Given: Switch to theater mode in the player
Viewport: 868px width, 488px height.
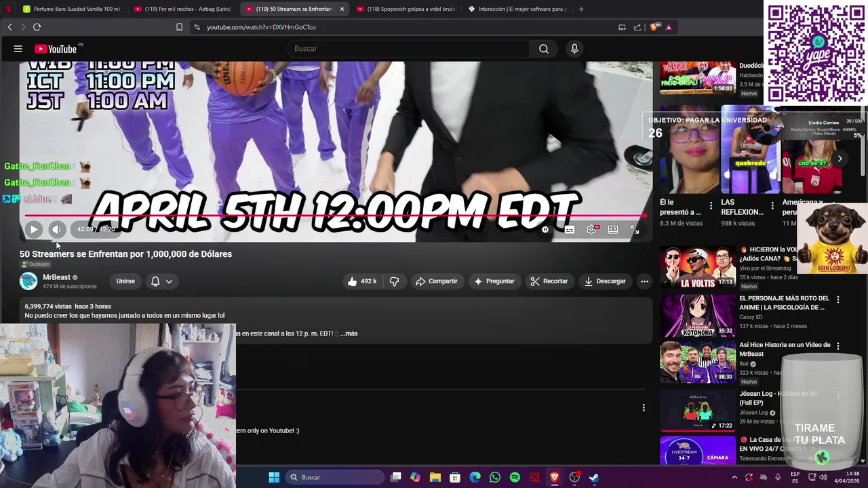Looking at the screenshot, I should coord(613,230).
